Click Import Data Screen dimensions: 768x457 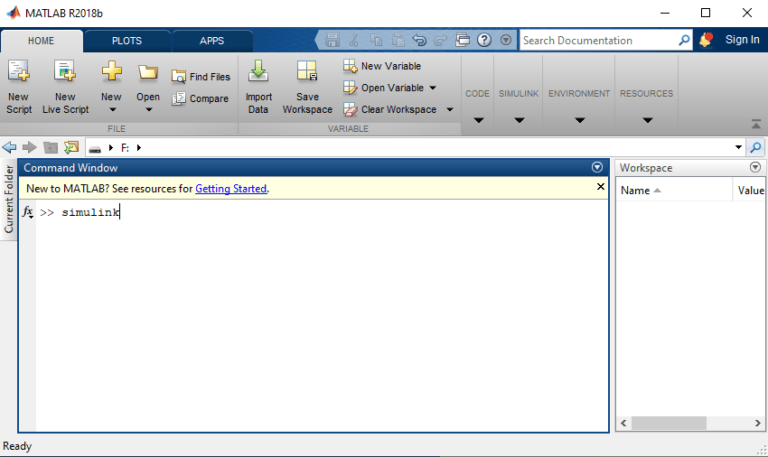[258, 87]
